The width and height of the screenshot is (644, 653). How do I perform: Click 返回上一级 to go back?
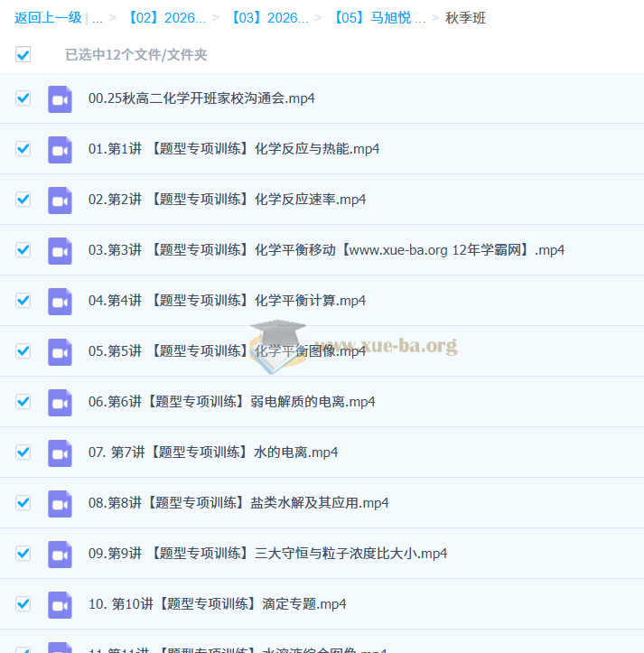click(x=47, y=18)
